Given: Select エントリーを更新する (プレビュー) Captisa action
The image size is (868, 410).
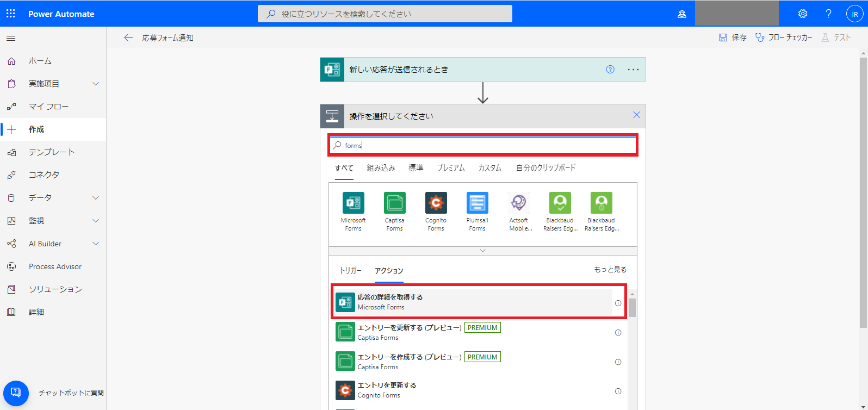Looking at the screenshot, I should point(473,332).
